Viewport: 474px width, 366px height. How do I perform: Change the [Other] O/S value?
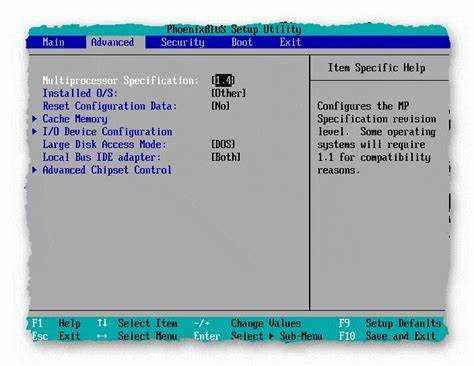click(x=229, y=93)
